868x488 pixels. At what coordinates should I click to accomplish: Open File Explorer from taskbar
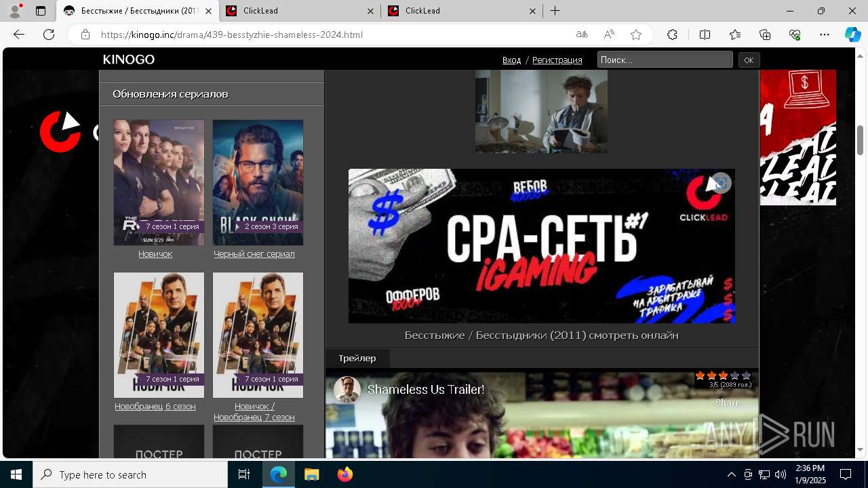click(x=311, y=474)
